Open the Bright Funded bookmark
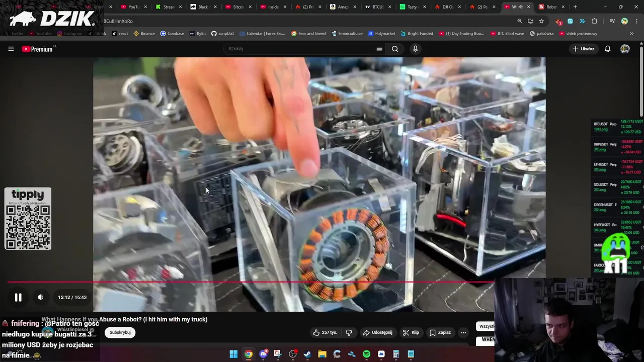The image size is (644, 362). (x=417, y=34)
